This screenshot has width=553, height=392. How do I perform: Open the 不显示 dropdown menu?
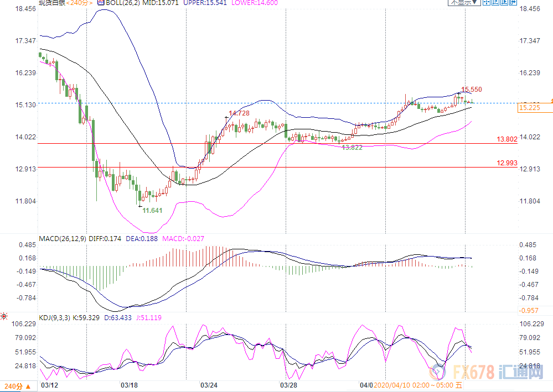[464, 2]
